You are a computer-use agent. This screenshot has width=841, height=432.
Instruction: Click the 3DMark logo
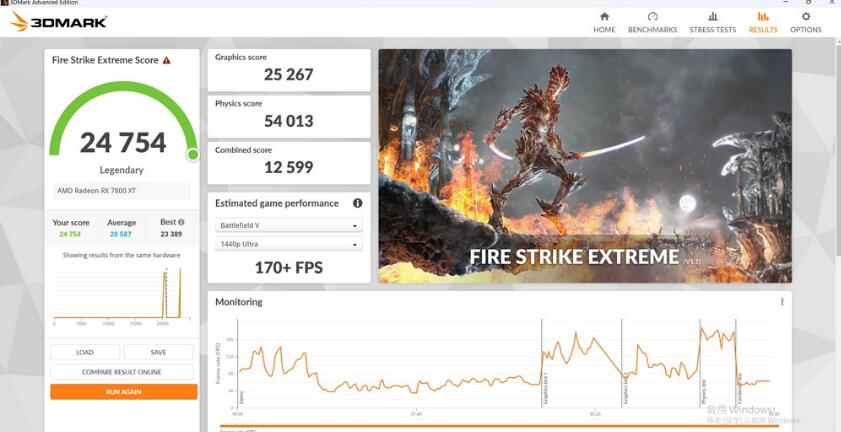pos(58,21)
